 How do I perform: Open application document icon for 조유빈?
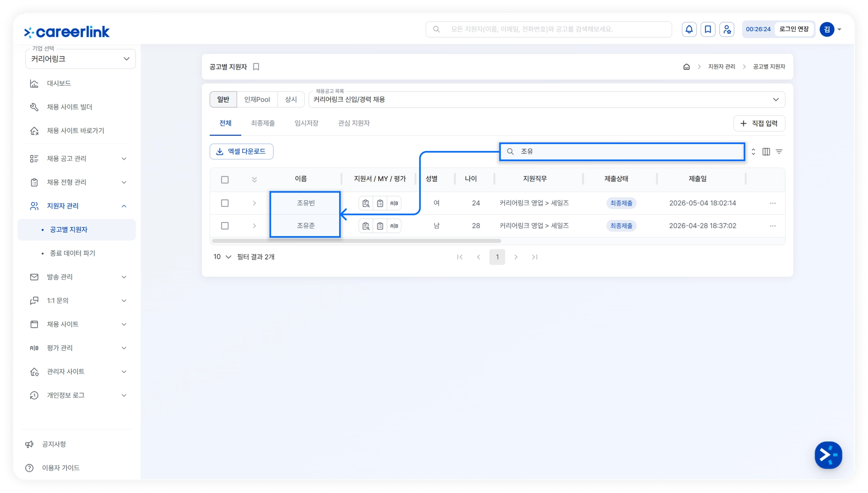366,203
